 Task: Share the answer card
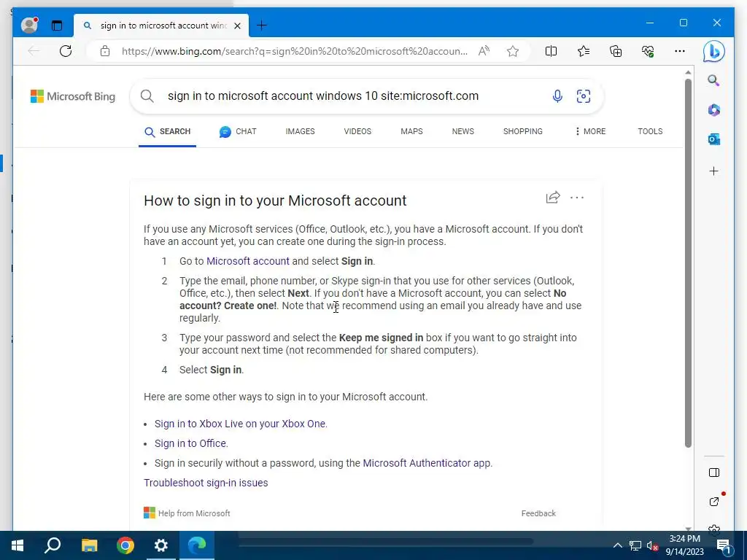coord(553,197)
